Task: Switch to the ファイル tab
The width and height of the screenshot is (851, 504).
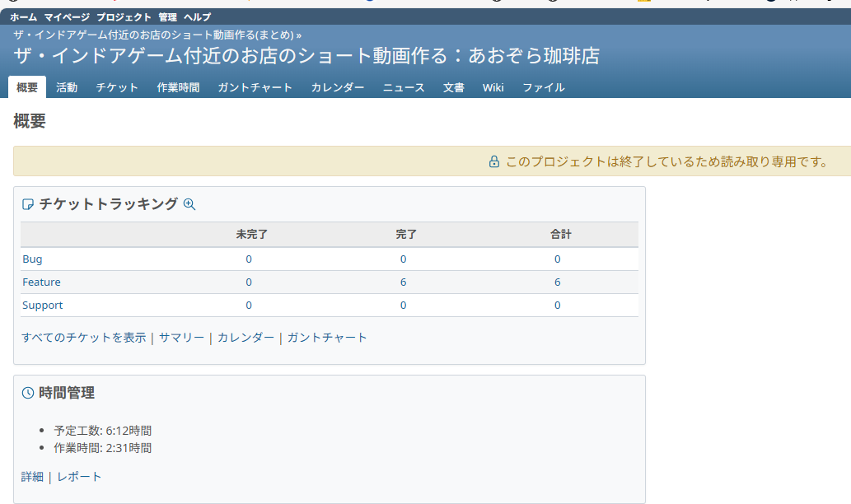Action: [x=544, y=87]
